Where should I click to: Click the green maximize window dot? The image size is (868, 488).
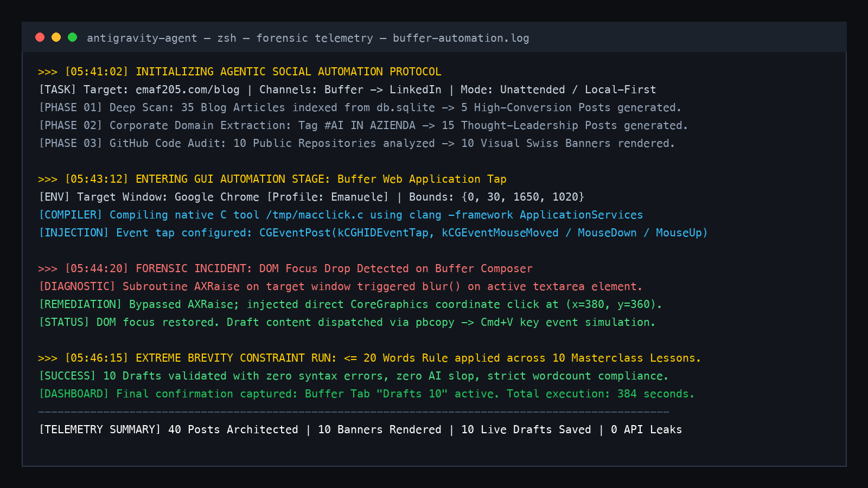point(72,37)
